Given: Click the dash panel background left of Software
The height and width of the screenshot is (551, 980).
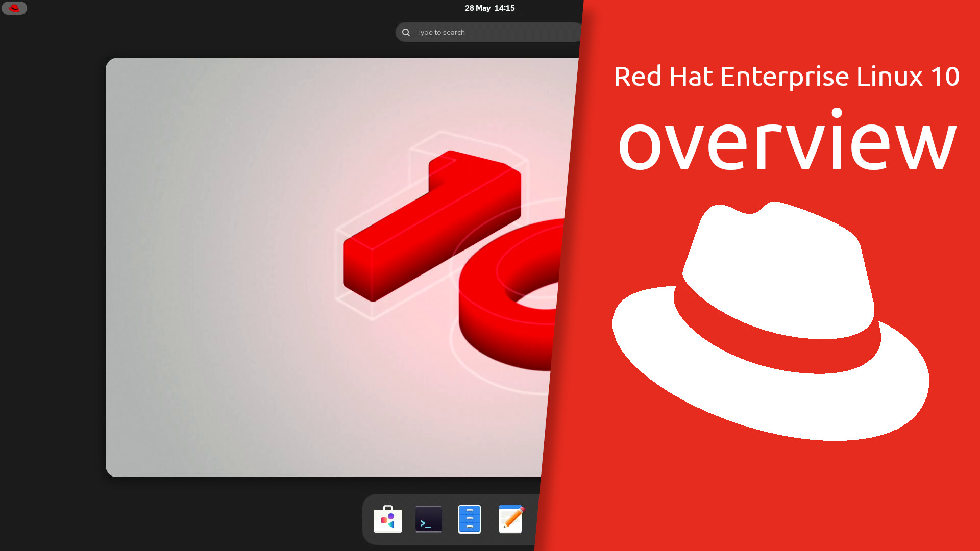Looking at the screenshot, I should tap(367, 519).
